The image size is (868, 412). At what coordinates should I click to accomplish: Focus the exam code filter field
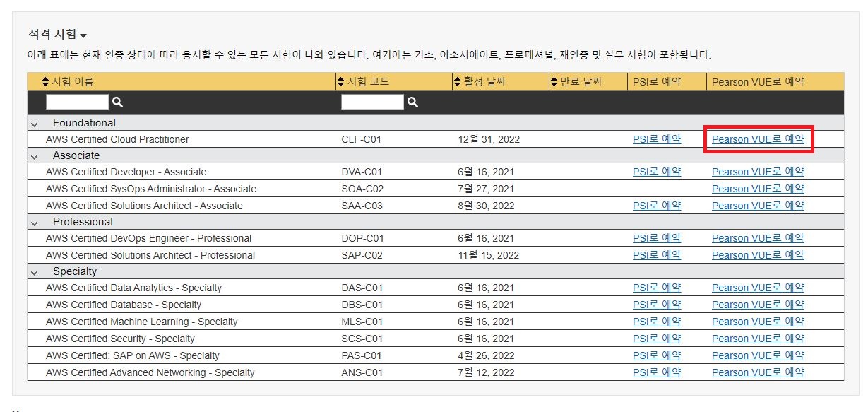click(x=373, y=102)
